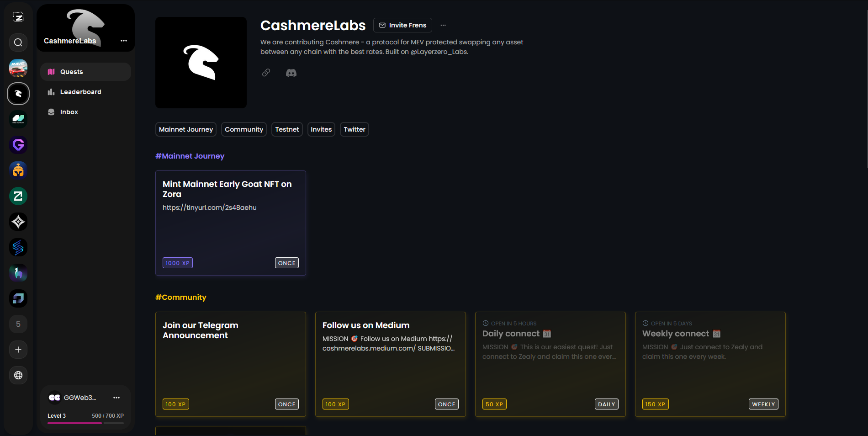Click the Invite Frens button
This screenshot has height=436, width=868.
(x=402, y=25)
